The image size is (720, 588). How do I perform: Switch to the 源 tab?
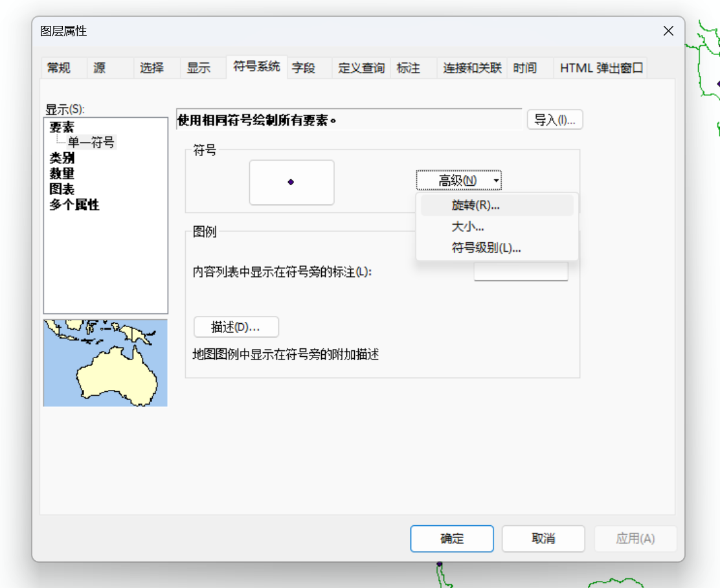coord(110,68)
